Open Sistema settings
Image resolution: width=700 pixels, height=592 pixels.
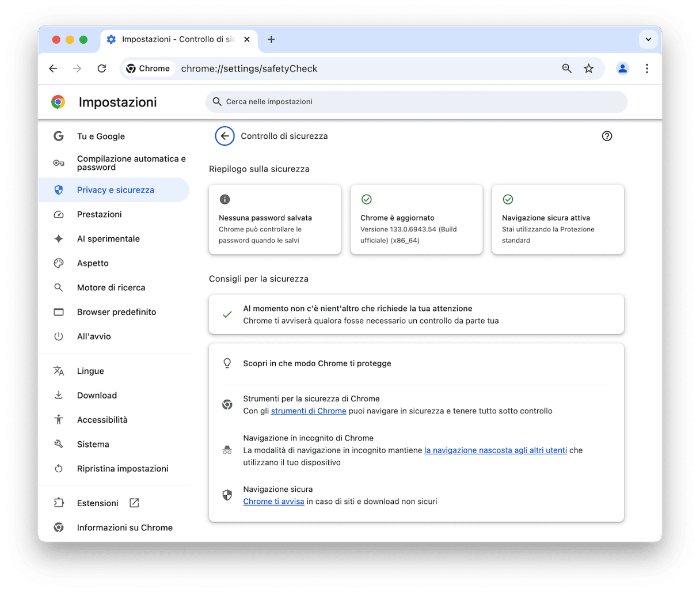click(114, 444)
